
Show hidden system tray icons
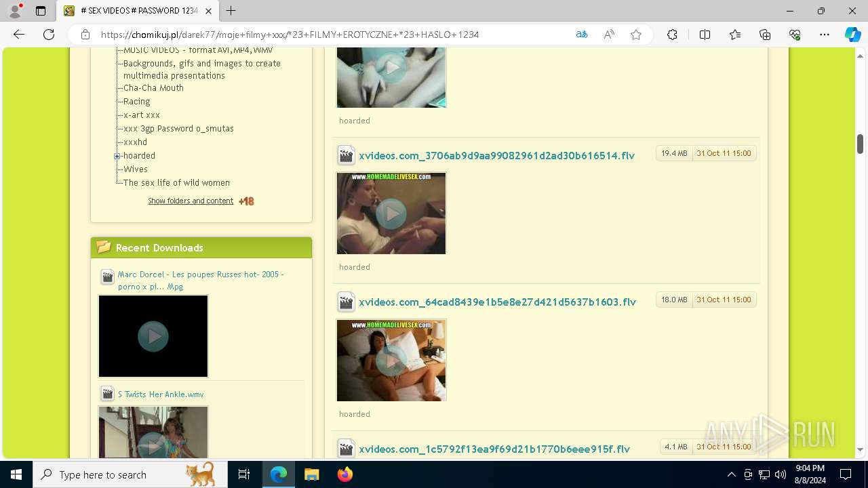tap(731, 474)
